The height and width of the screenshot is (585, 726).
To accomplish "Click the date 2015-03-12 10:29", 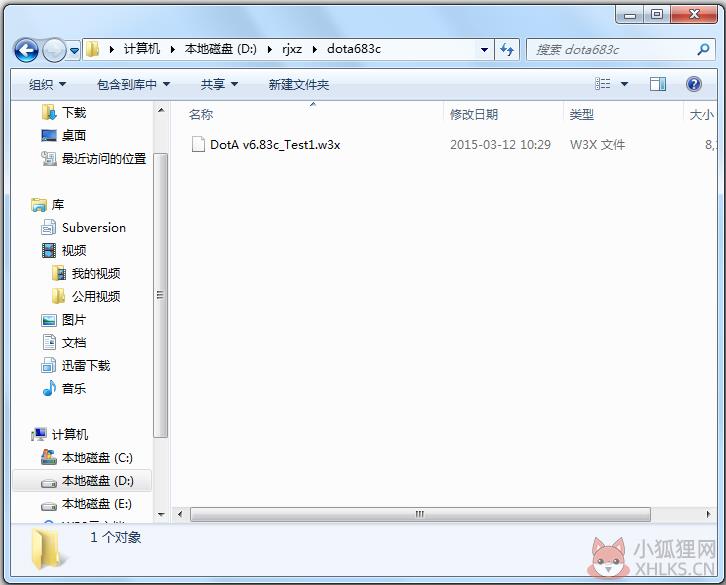I will [x=501, y=145].
